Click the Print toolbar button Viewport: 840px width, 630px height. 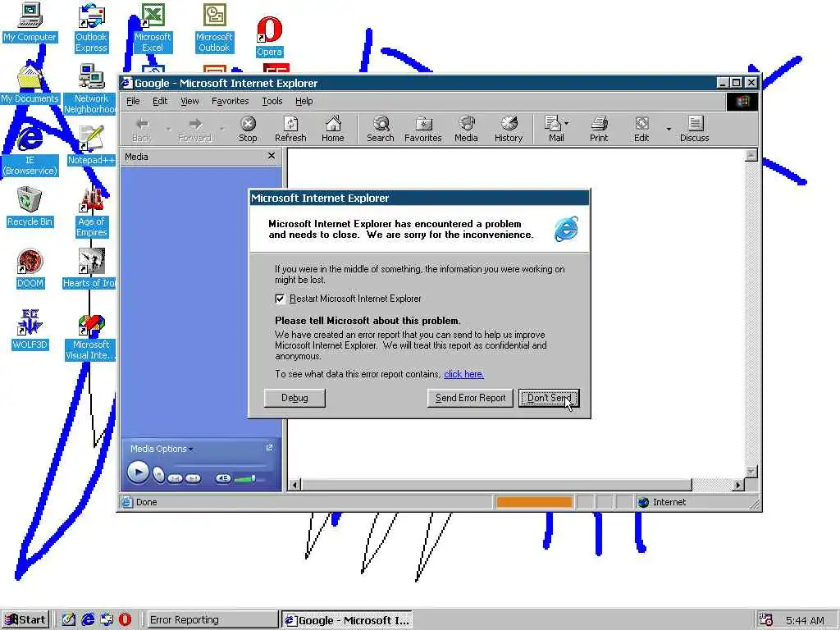pyautogui.click(x=599, y=129)
